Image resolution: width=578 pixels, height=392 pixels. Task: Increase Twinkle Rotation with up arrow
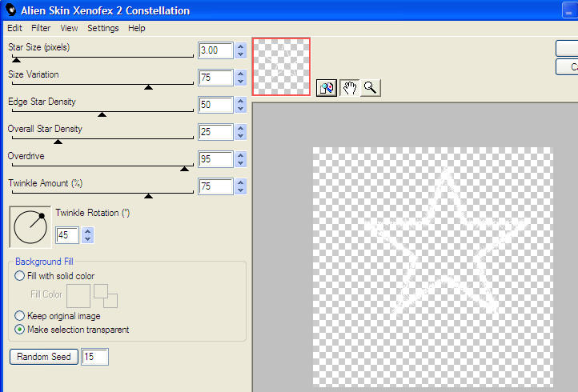(88, 231)
